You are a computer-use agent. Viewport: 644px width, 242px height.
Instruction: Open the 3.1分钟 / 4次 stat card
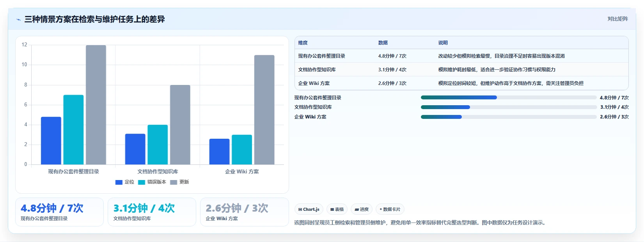point(152,212)
